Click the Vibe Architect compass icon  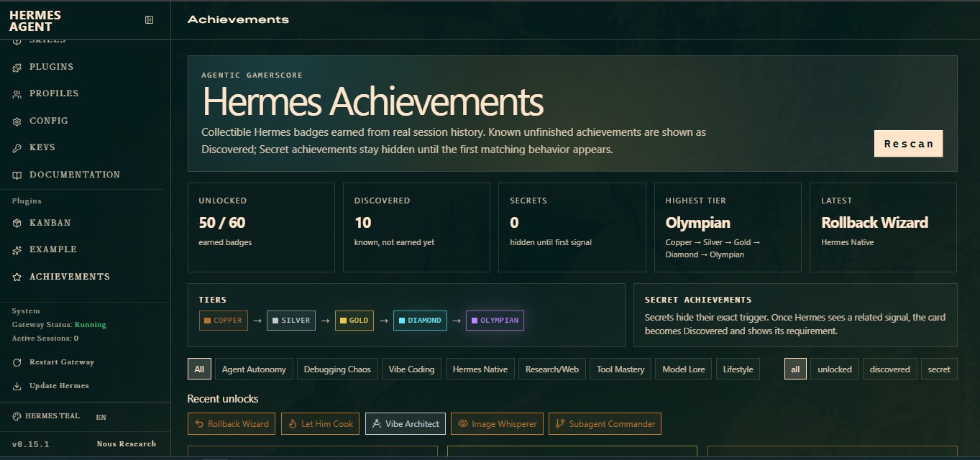tap(377, 424)
